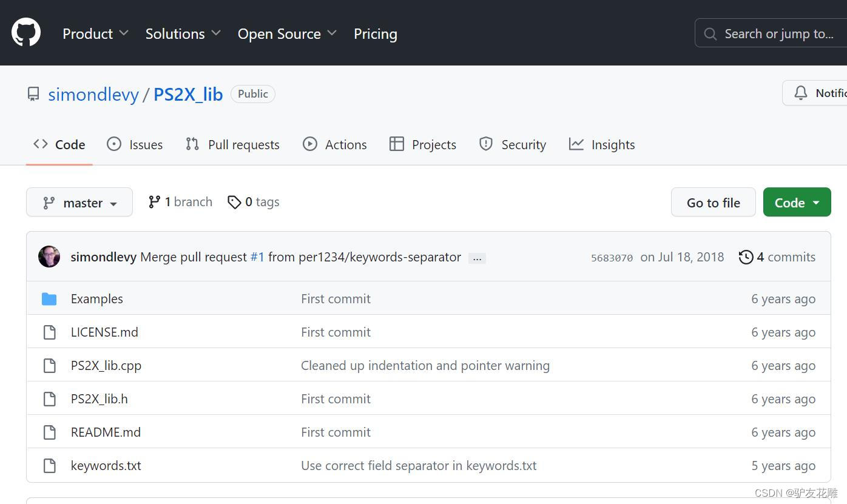Open the Examples folder
Screen dimensions: 847x504
coord(97,299)
